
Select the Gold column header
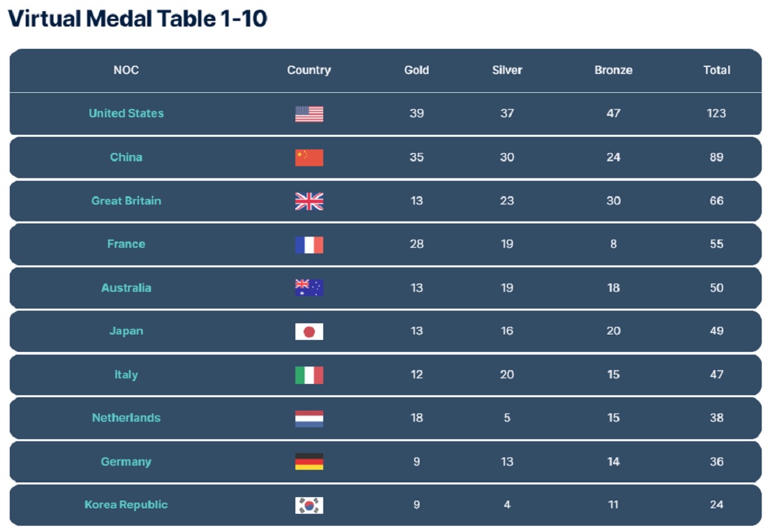pyautogui.click(x=416, y=70)
